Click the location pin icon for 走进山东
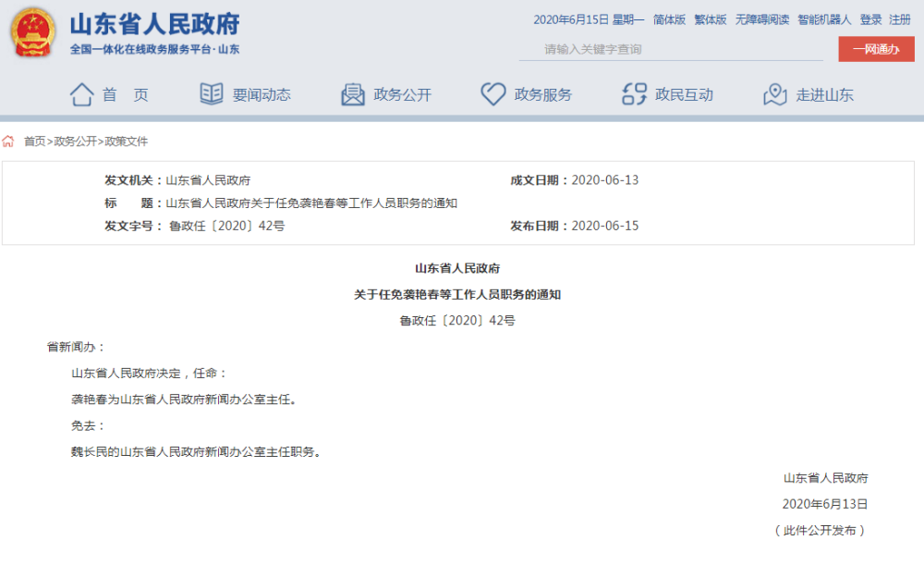This screenshot has height=565, width=924. click(773, 92)
